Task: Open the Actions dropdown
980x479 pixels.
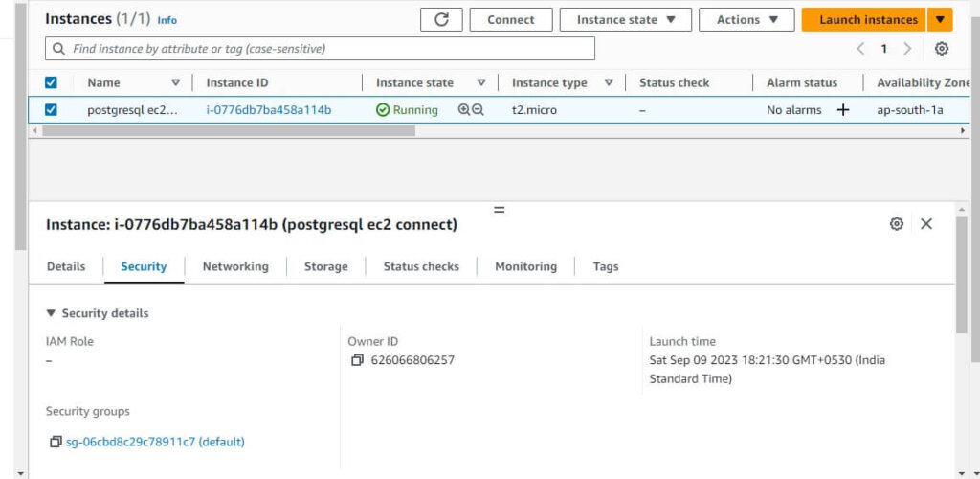Action: click(746, 19)
